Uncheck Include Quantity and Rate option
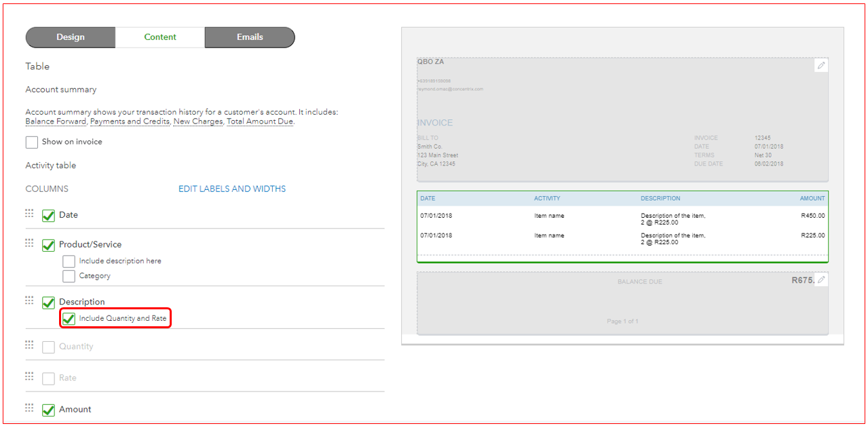The image size is (868, 426). click(x=69, y=319)
